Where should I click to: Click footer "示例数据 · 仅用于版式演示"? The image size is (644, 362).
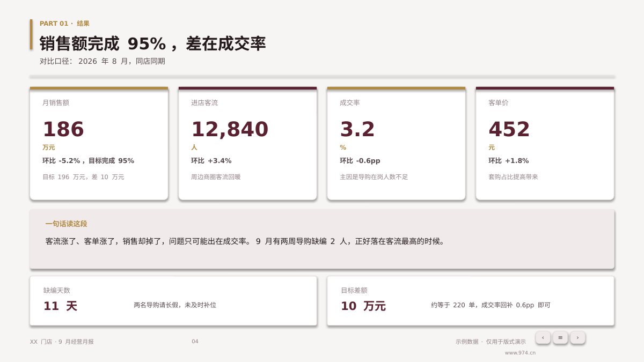(x=491, y=342)
